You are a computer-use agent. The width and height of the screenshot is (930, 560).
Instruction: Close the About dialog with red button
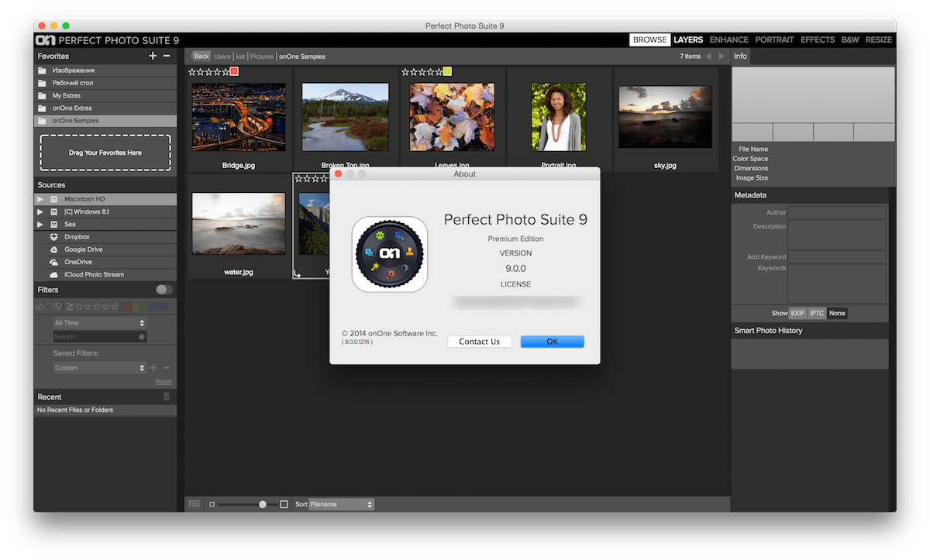pyautogui.click(x=338, y=174)
